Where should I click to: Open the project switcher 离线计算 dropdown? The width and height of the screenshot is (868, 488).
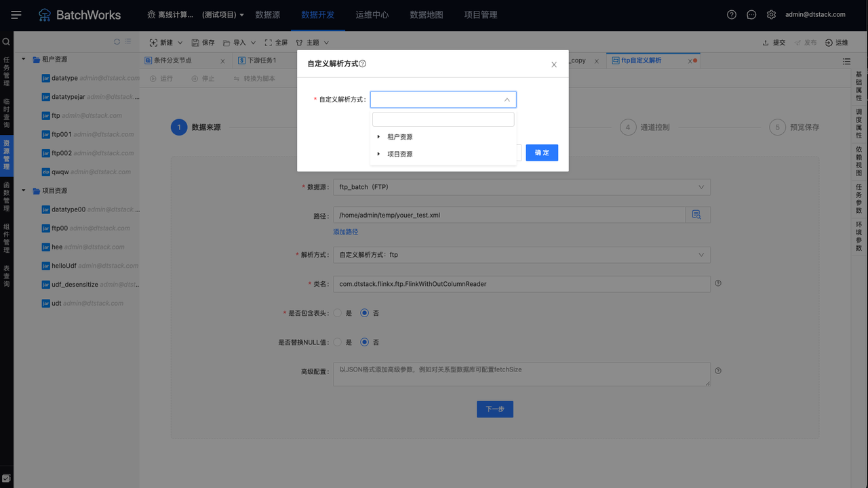click(195, 15)
